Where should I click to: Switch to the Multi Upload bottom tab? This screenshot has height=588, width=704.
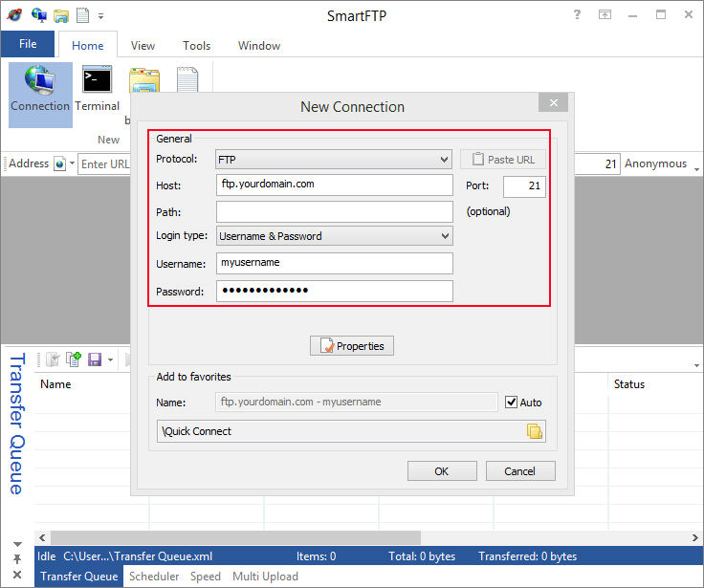tap(265, 577)
